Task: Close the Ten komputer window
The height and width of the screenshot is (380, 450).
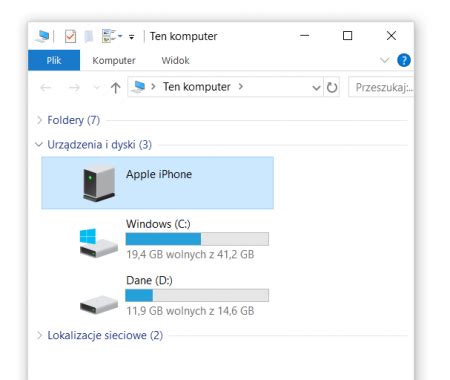Action: [x=391, y=35]
